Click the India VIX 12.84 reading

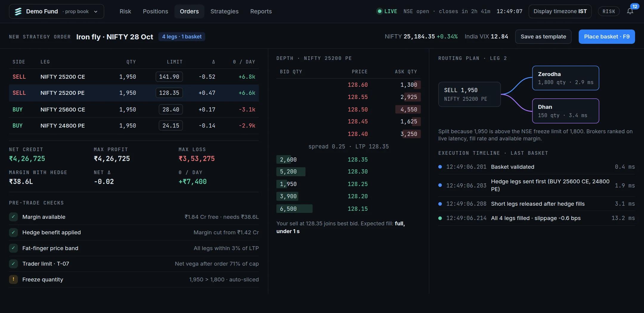click(486, 36)
